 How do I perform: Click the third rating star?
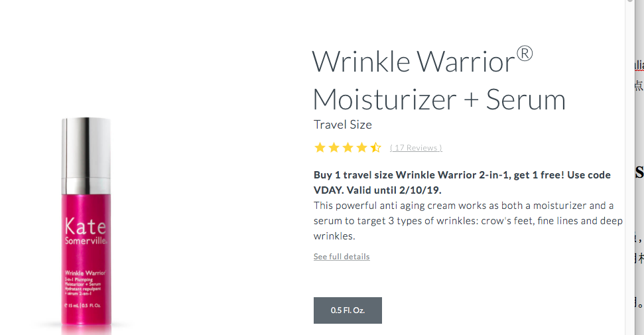click(x=348, y=147)
